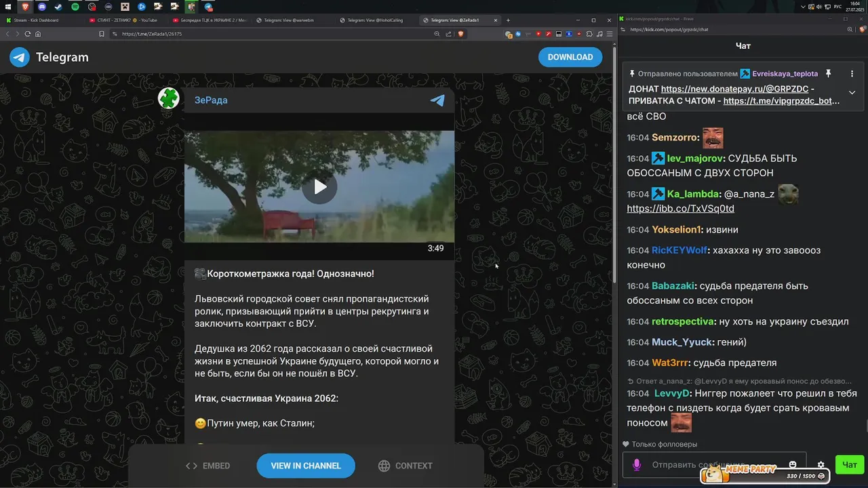Open Spotify from the taskbar

(75, 7)
